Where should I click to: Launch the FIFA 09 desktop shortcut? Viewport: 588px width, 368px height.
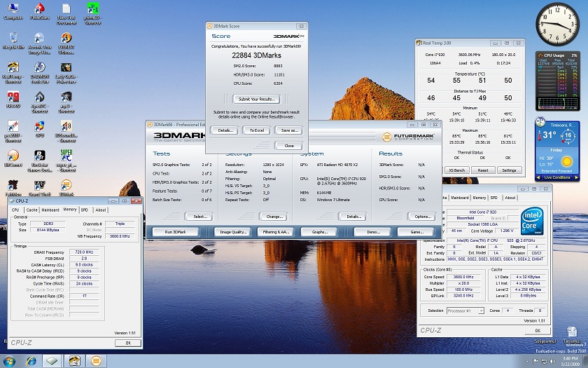click(13, 100)
